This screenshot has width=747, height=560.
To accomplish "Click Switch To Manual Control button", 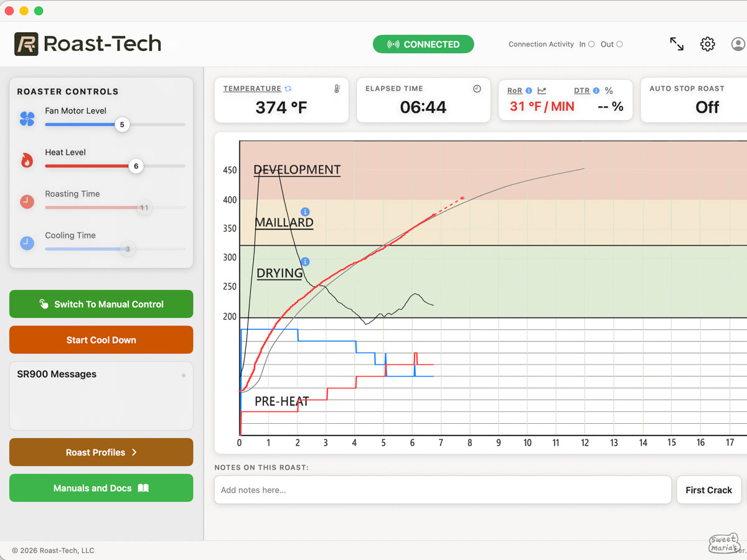I will pos(101,304).
